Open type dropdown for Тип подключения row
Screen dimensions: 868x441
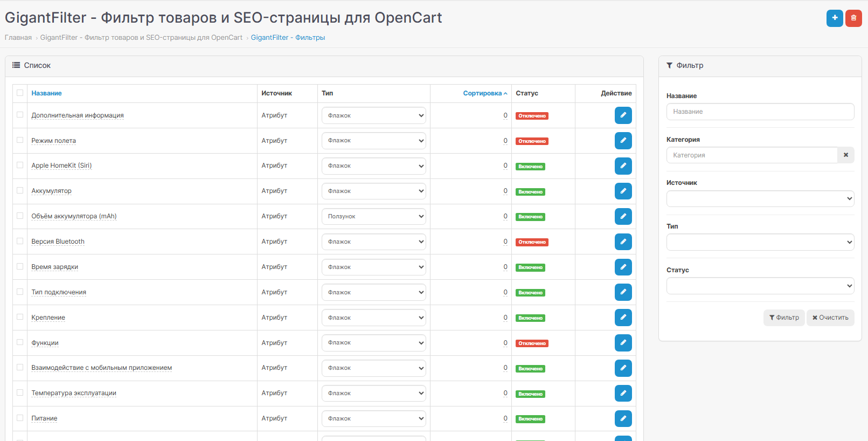point(374,292)
